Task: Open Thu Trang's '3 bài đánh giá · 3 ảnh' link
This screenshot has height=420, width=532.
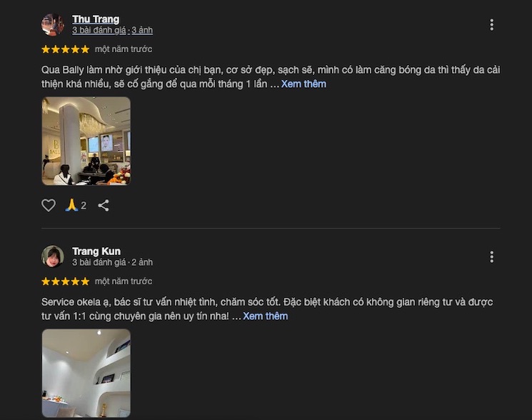Action: (112, 30)
